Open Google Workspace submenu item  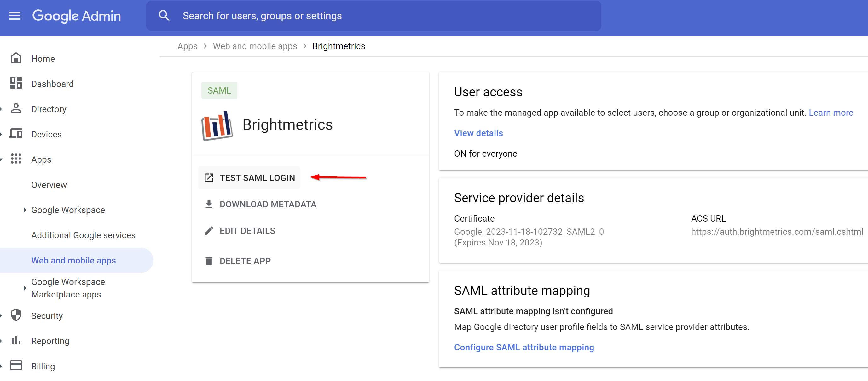(x=68, y=210)
